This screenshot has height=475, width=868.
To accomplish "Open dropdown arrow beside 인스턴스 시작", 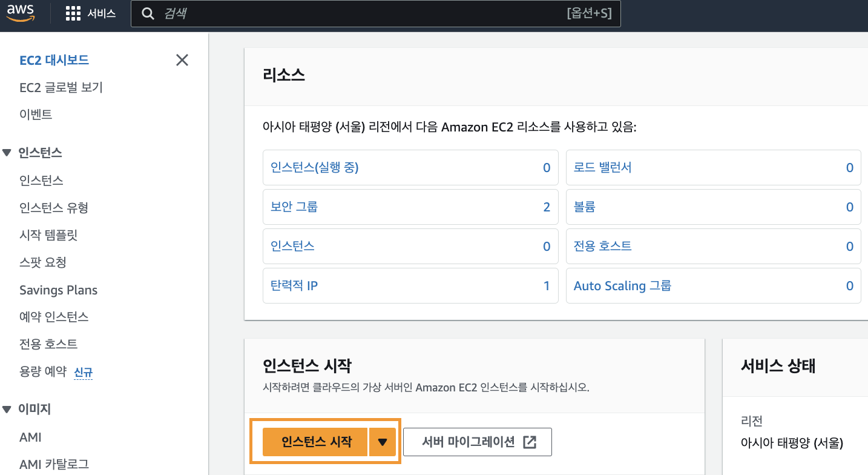I will 382,442.
